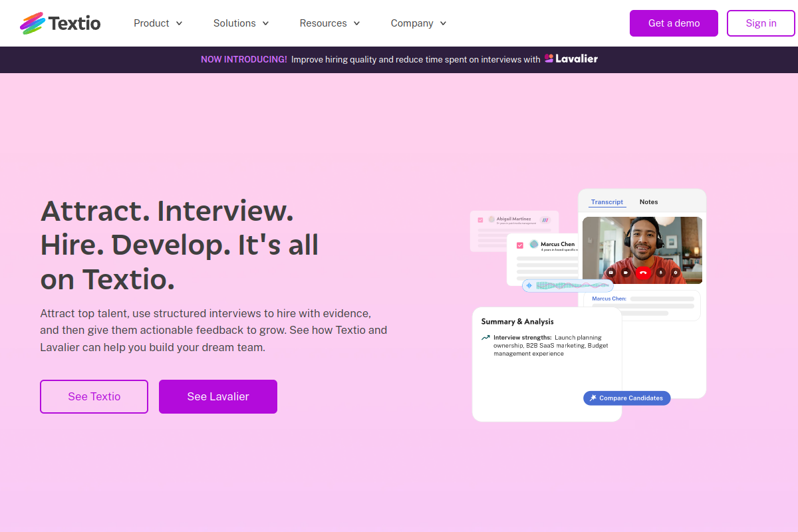Toggle the checkbox beside Abigail Martinez
This screenshot has height=532, width=798.
coord(480,220)
